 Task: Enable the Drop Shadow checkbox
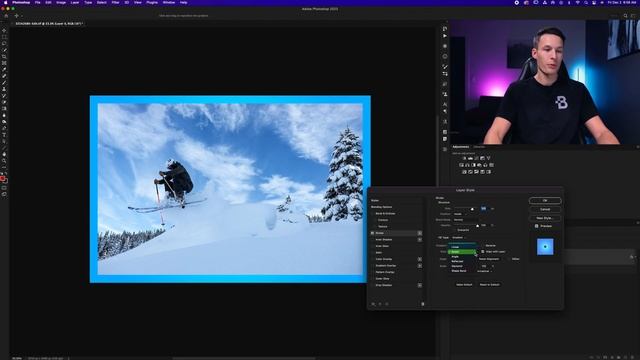click(x=373, y=285)
